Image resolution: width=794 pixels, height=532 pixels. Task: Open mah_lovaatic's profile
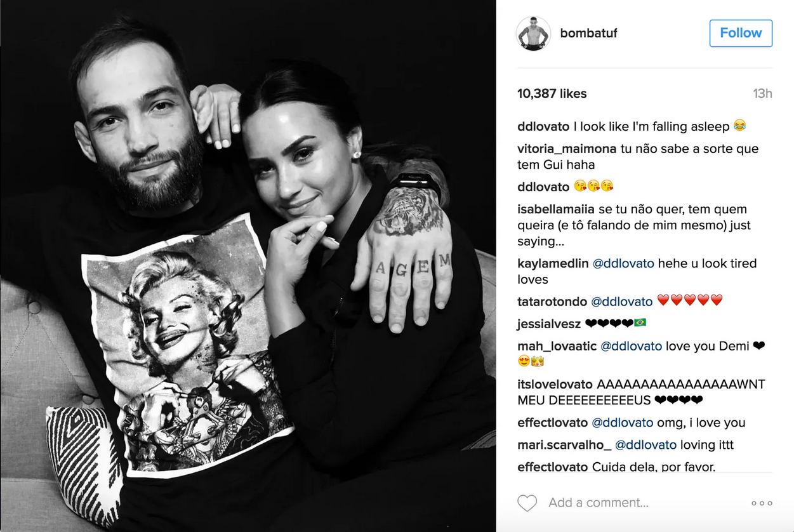coord(557,347)
